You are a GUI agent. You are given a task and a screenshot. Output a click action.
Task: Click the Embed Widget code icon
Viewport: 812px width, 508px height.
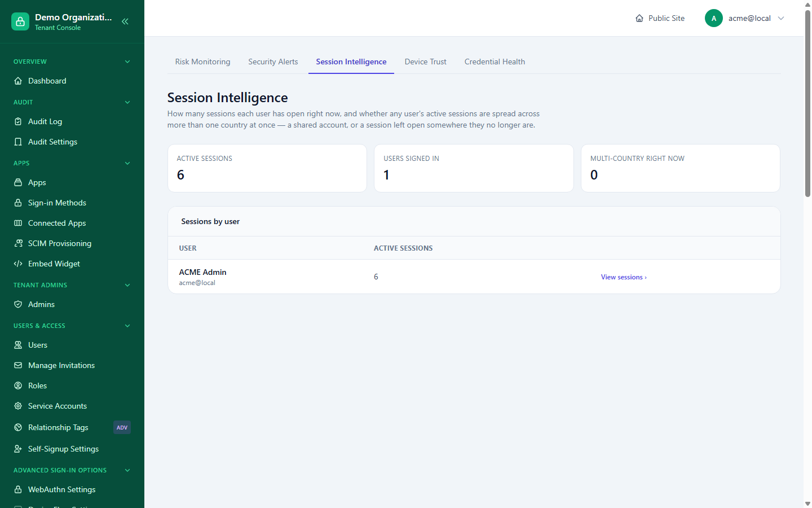18,264
